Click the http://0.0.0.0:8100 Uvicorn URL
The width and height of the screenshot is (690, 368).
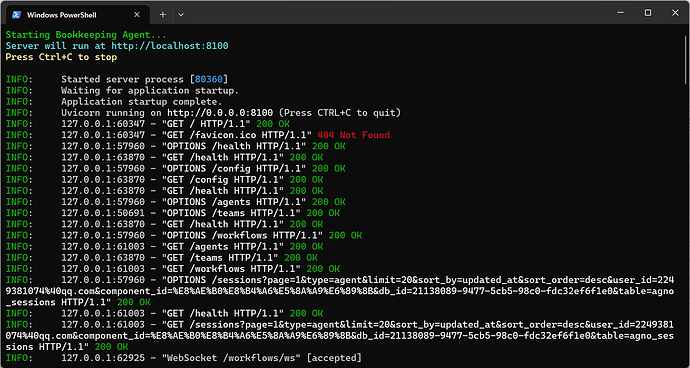220,113
